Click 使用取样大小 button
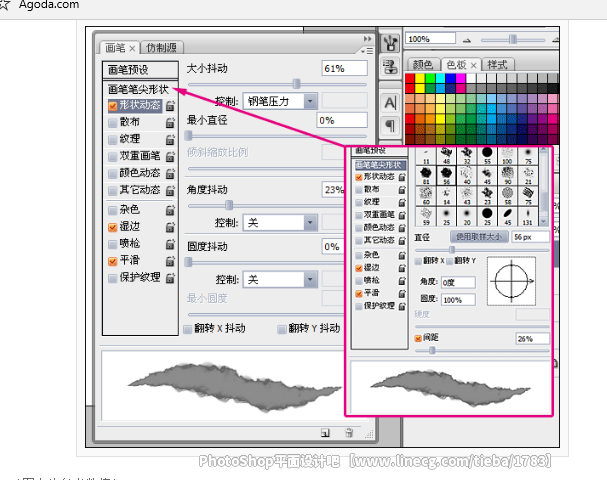 (x=479, y=237)
